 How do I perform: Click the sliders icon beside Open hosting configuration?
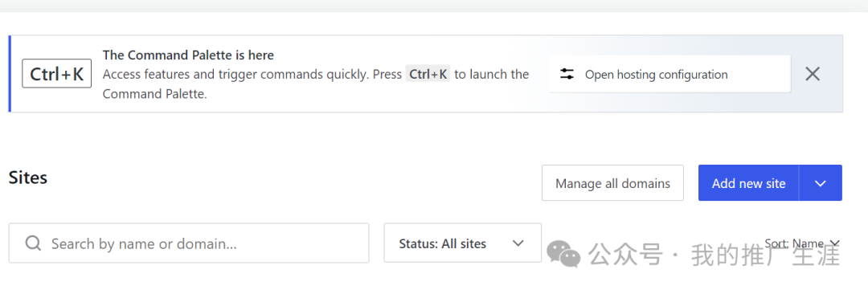567,74
